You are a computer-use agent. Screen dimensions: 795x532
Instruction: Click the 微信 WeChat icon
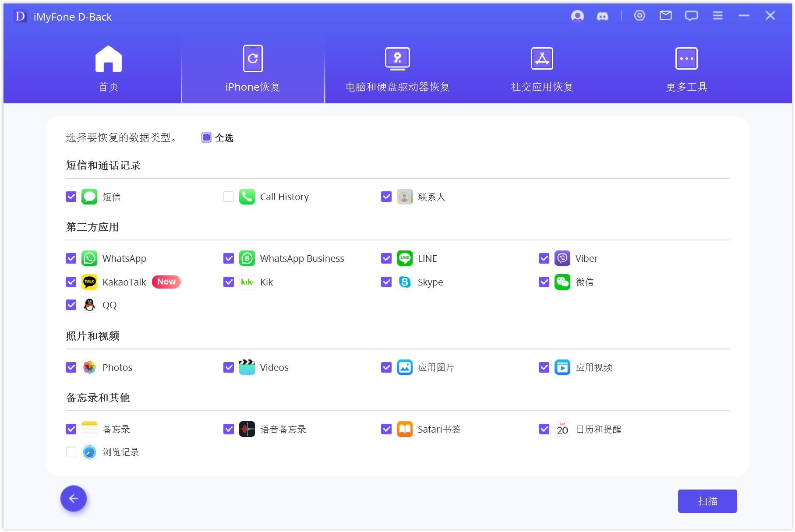click(562, 282)
